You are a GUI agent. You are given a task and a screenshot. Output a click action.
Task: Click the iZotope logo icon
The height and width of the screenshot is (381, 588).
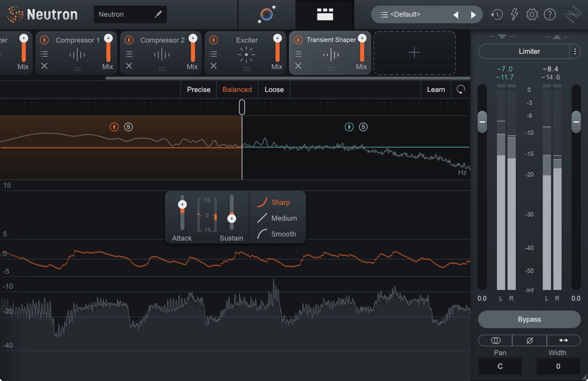[573, 15]
